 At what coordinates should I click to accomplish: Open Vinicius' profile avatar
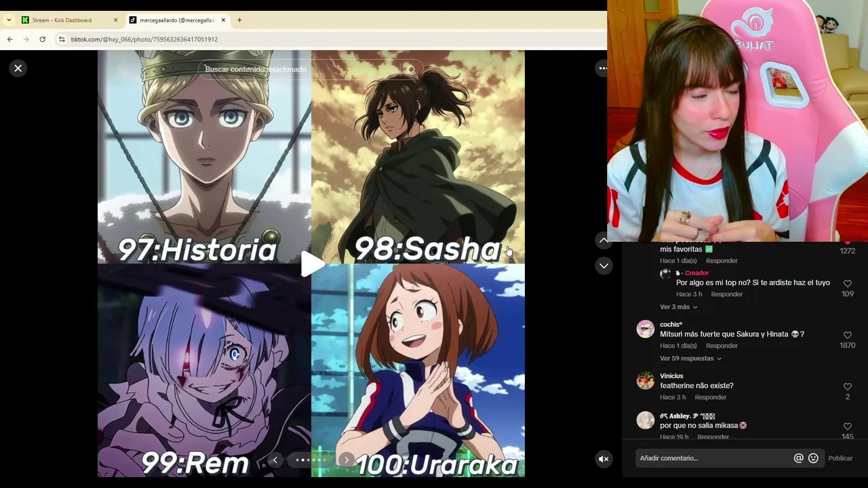click(646, 380)
